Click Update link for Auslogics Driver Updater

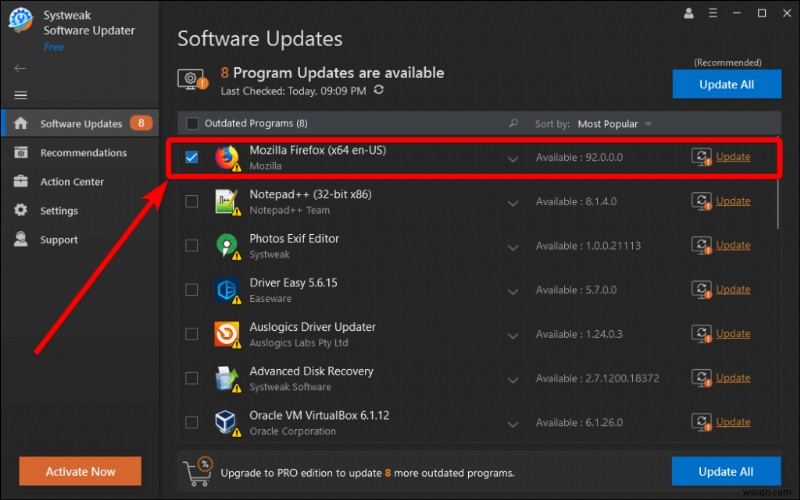[733, 334]
